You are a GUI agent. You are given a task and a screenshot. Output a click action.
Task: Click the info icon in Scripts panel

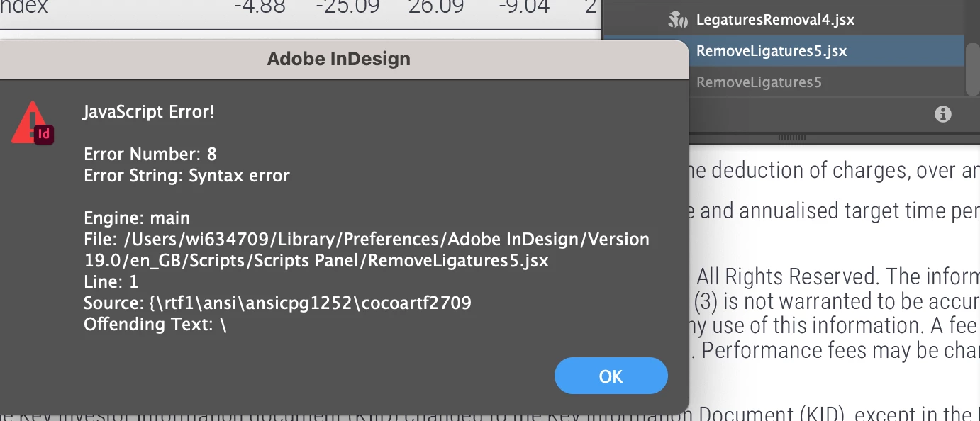pyautogui.click(x=942, y=113)
